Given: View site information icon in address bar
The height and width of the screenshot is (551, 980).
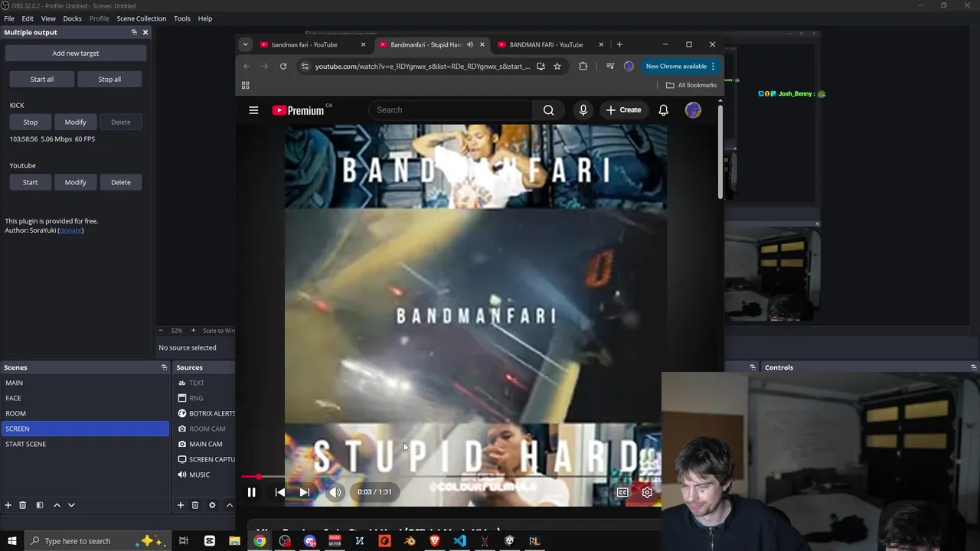Looking at the screenshot, I should pos(305,67).
